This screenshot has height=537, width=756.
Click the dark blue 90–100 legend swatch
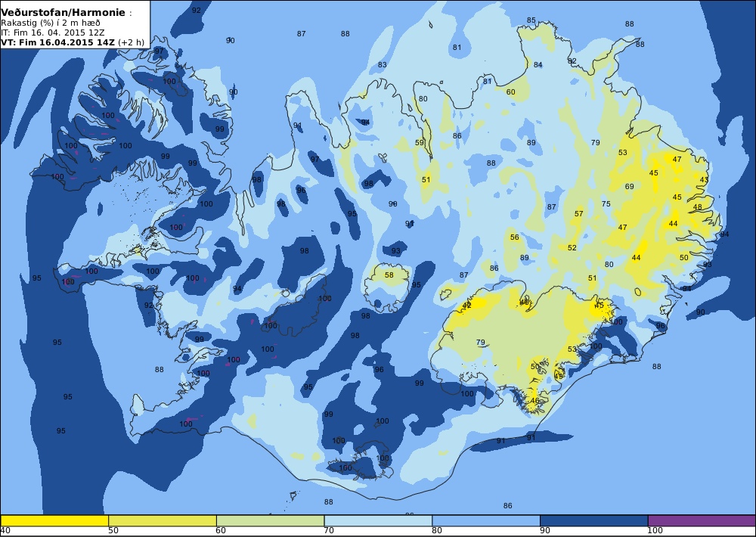[x=594, y=520]
